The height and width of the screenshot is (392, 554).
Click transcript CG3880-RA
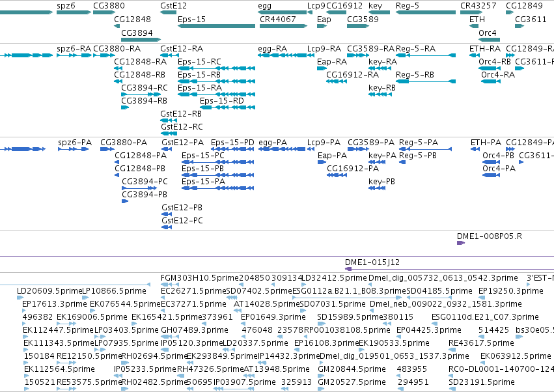click(104, 55)
